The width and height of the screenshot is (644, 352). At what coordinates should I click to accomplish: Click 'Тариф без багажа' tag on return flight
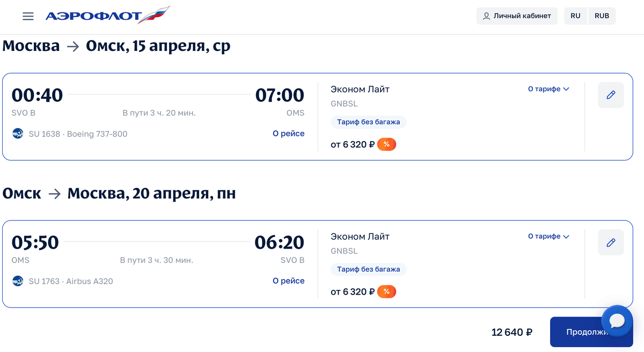(x=369, y=269)
